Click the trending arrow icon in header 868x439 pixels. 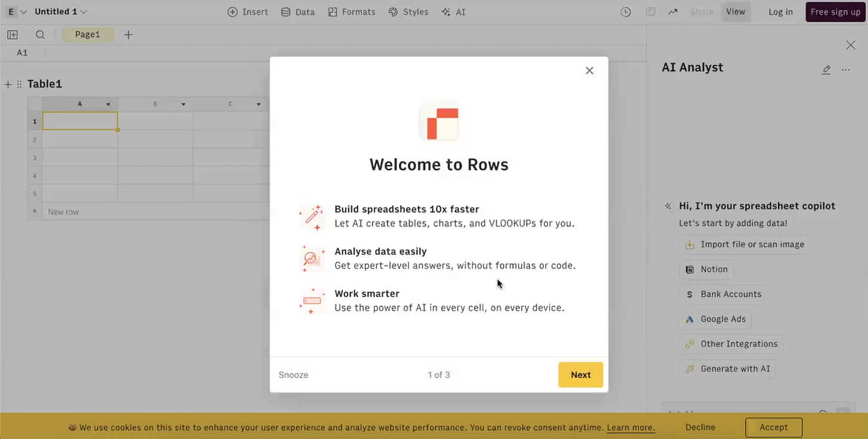coord(672,12)
